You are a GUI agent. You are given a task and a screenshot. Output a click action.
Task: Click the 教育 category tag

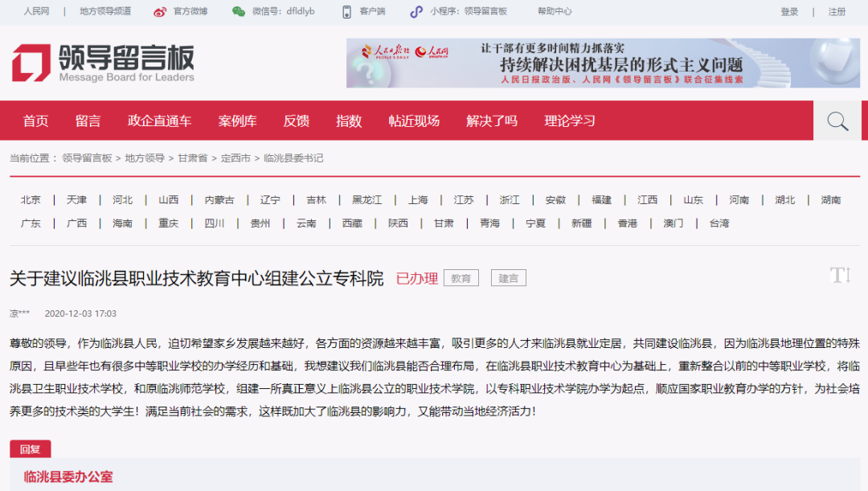click(x=461, y=279)
